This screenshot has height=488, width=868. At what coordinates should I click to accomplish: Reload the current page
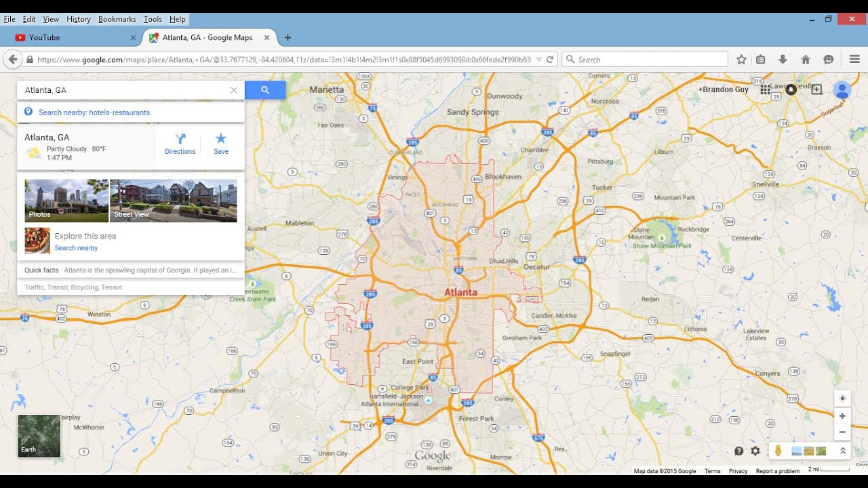pyautogui.click(x=550, y=60)
